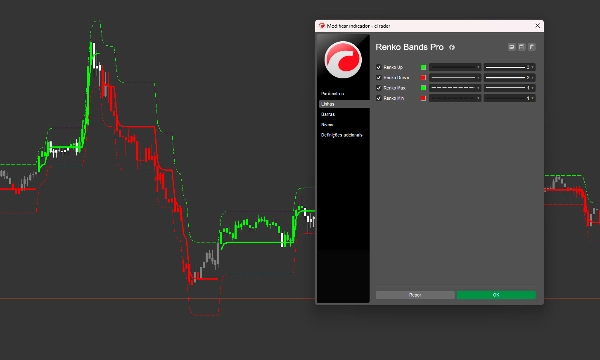Screen dimensions: 600x360
Task: Open Renko Min thickness dropdown
Action: pos(509,98)
